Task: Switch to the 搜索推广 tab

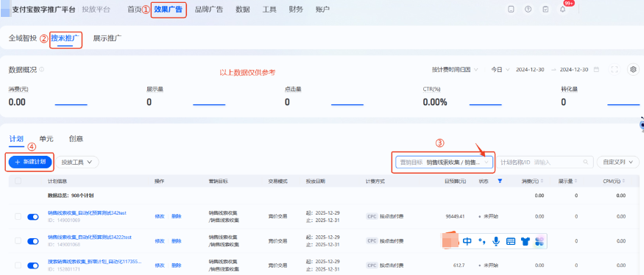Action: (66, 39)
